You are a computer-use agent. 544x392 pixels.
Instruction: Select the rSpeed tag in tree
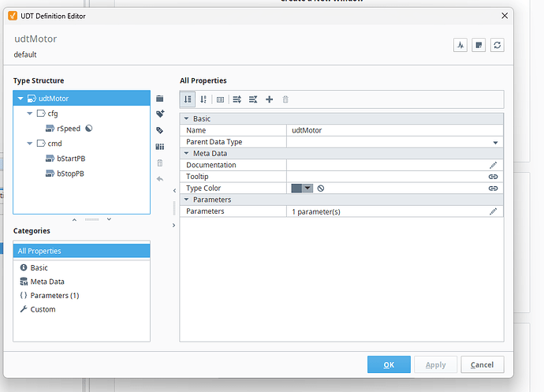pyautogui.click(x=69, y=129)
